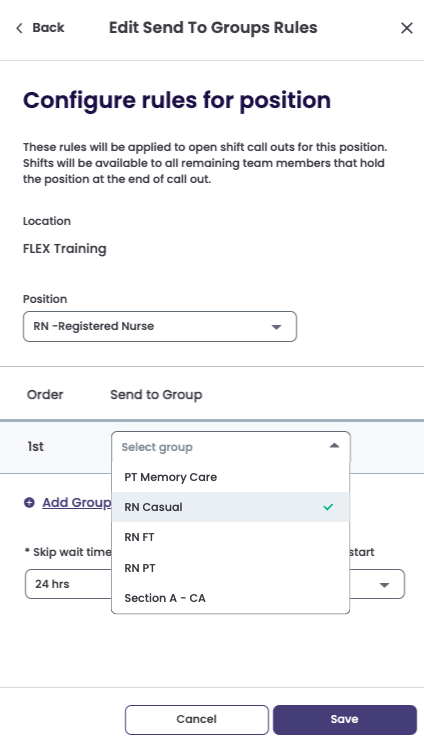Click the 1st order row label
Viewport: 424px width, 741px height.
(35, 447)
